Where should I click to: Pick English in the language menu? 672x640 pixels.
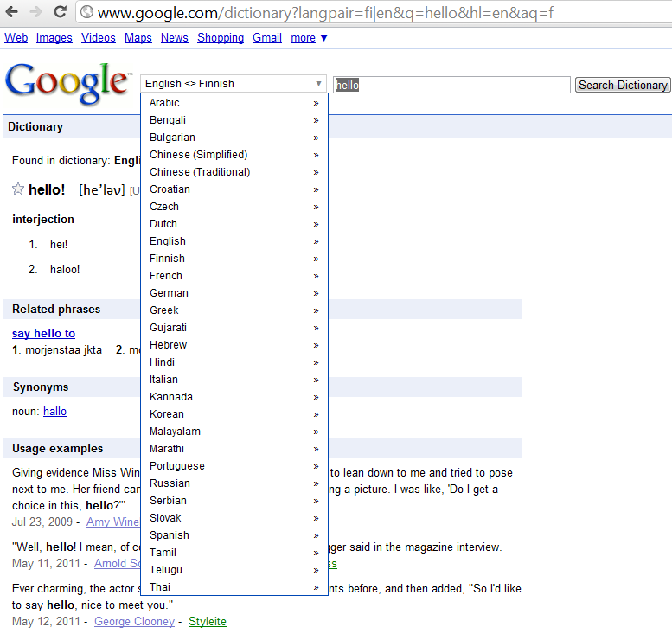(234, 241)
